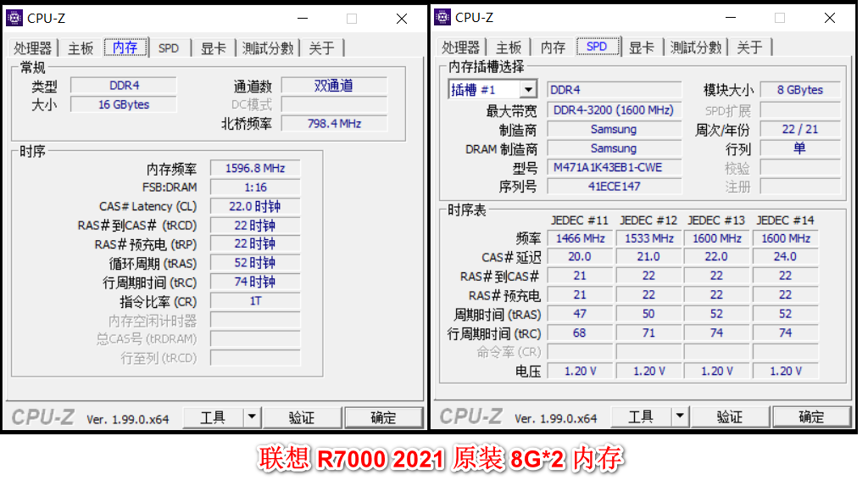The image size is (868, 492).
Task: Open 主板 tab in left window
Action: pyautogui.click(x=81, y=48)
